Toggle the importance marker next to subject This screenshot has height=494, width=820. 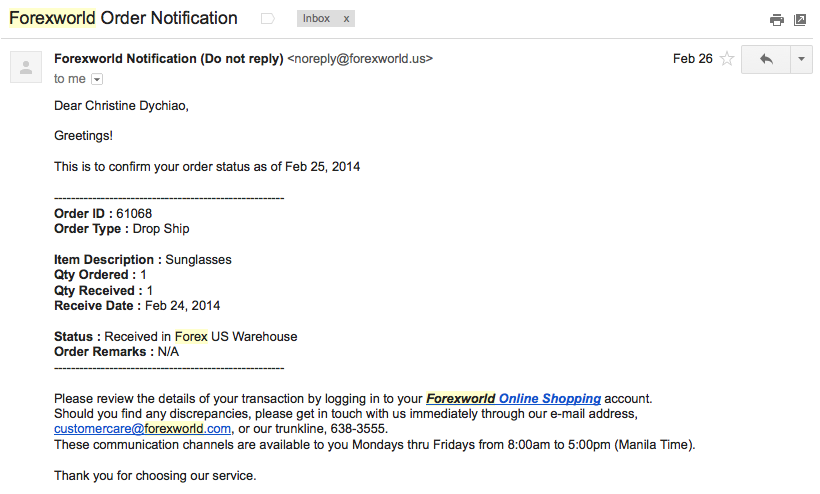[x=268, y=19]
